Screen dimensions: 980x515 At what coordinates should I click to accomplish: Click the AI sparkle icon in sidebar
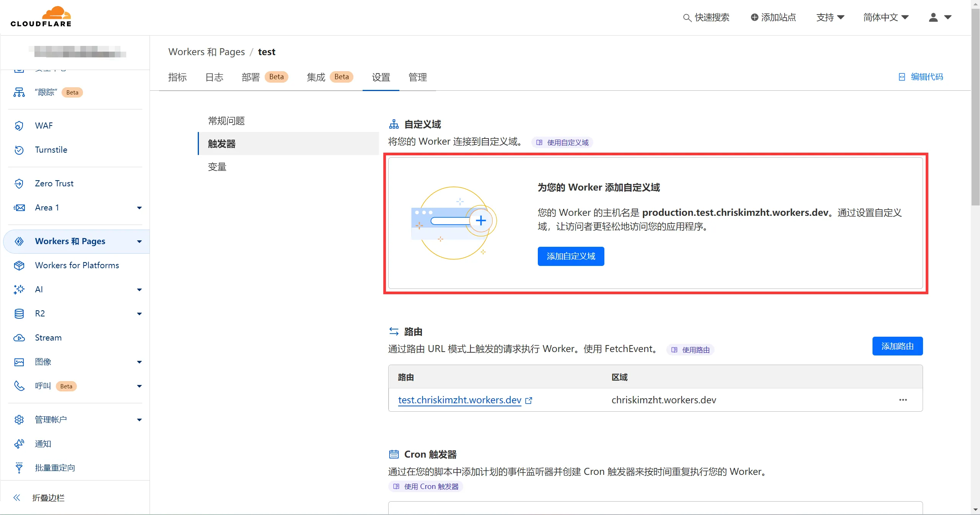(19, 289)
